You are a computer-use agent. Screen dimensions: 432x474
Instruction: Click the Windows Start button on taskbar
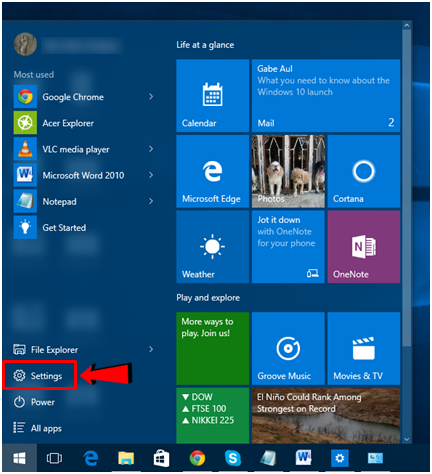19,458
